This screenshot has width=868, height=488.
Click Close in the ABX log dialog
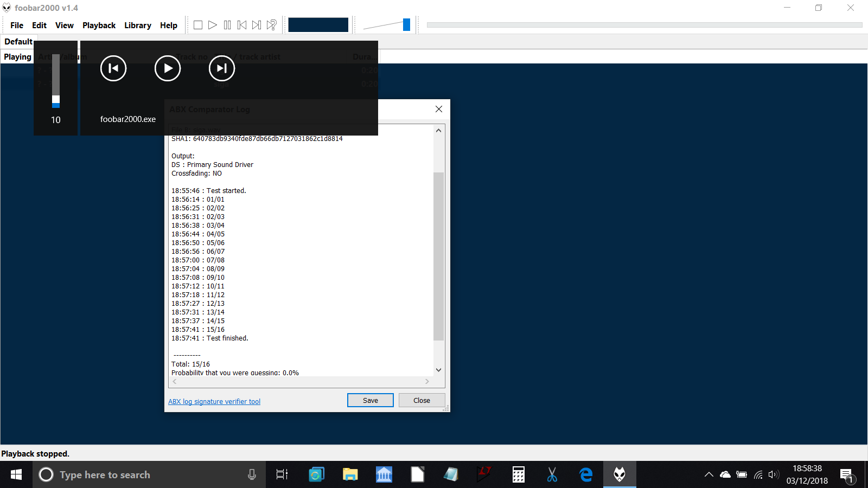[422, 400]
